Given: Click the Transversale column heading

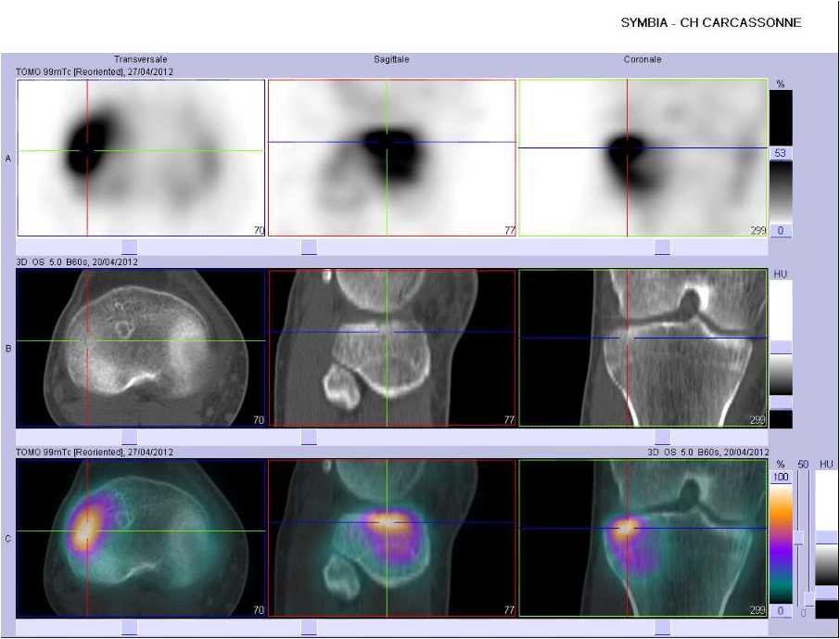Looking at the screenshot, I should coord(140,59).
